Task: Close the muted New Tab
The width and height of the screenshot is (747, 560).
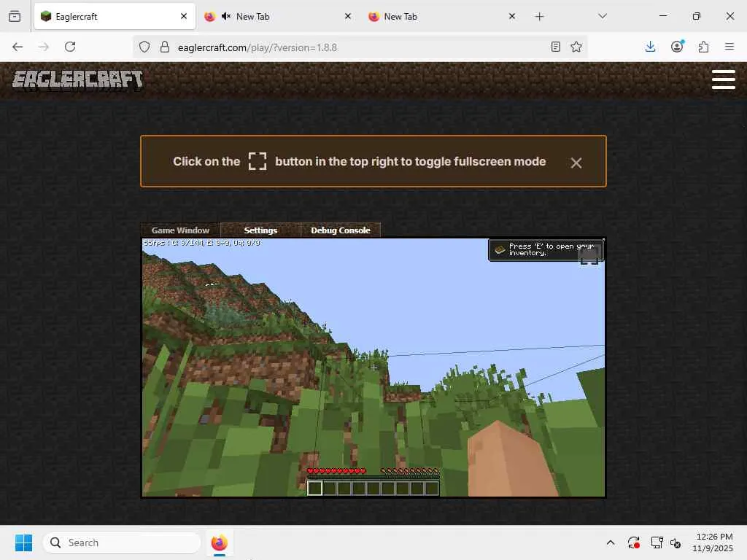Action: point(348,16)
